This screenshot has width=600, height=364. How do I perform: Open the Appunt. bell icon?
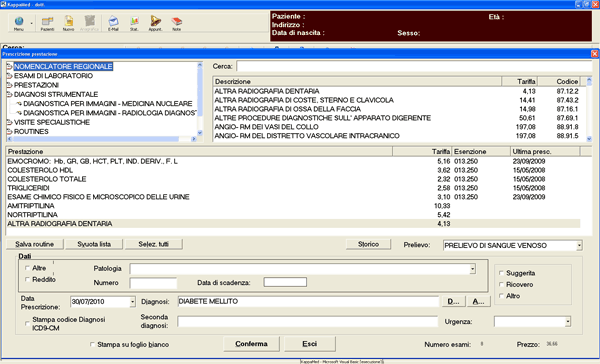point(155,23)
